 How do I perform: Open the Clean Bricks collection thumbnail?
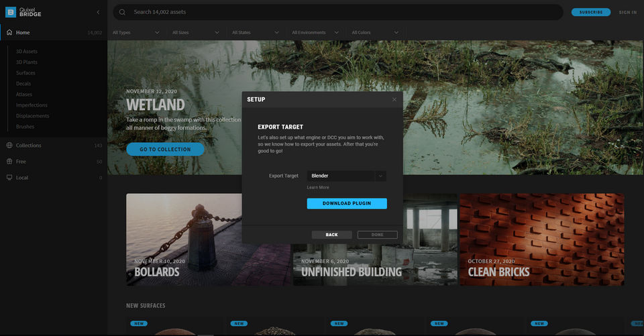pyautogui.click(x=542, y=239)
